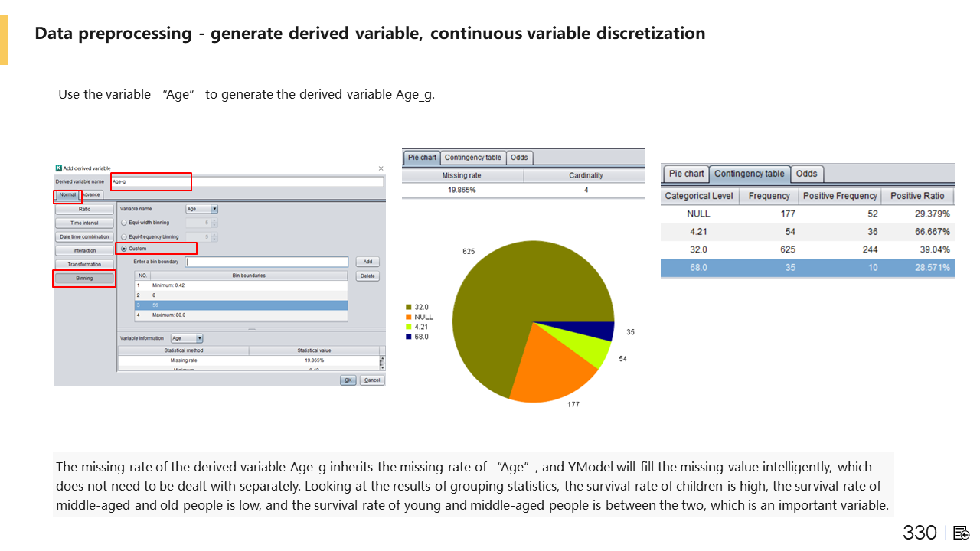
Task: Click the Add button for bin boundary
Action: [x=367, y=262]
